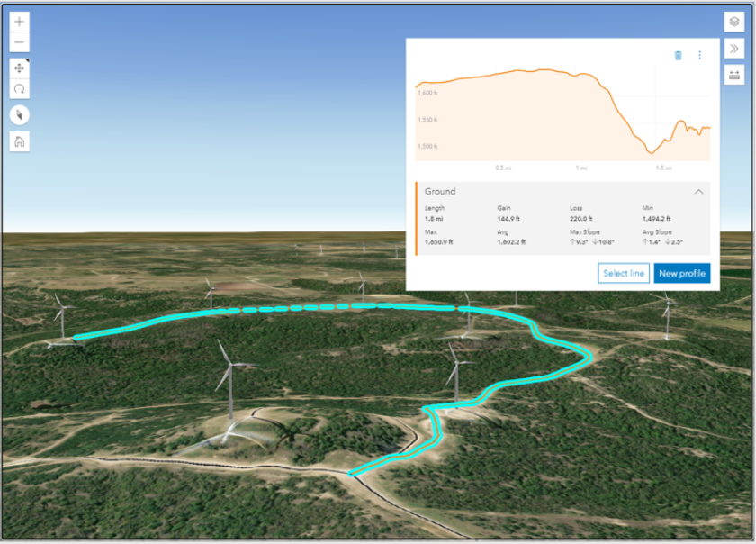Reset compass orientation to north
Image resolution: width=756 pixels, height=544 pixels.
point(19,114)
